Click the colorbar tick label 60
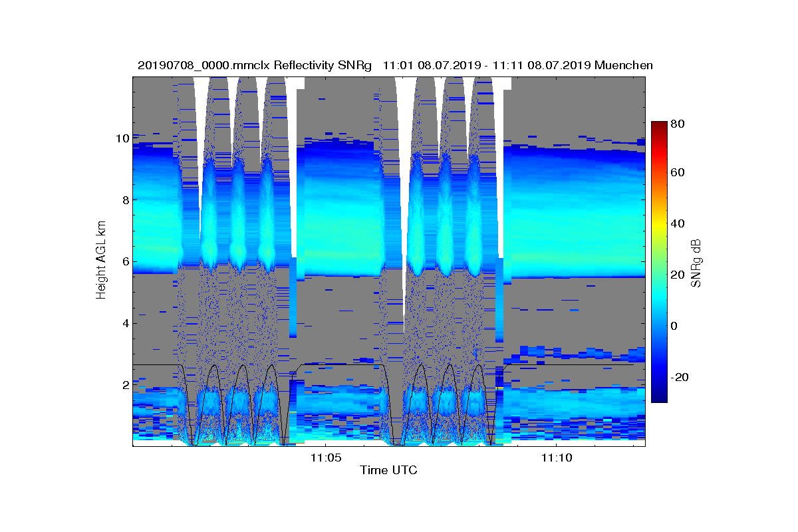 pyautogui.click(x=678, y=173)
